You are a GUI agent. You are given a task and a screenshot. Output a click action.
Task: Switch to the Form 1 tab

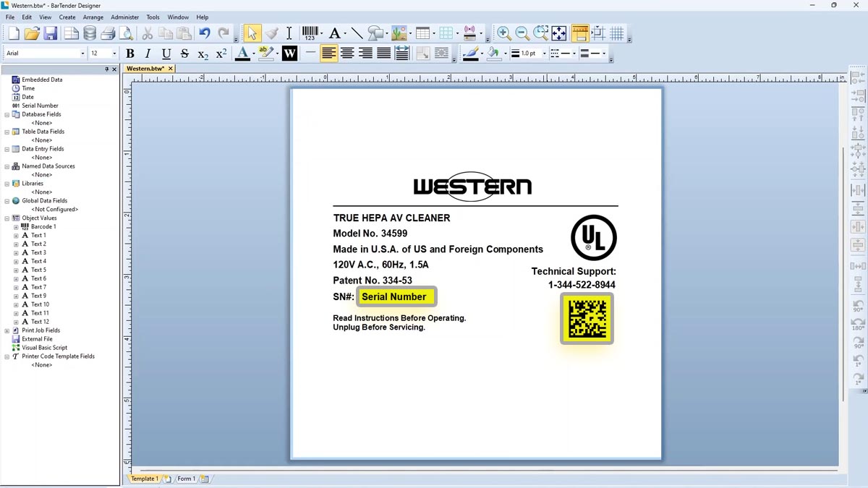click(x=186, y=479)
